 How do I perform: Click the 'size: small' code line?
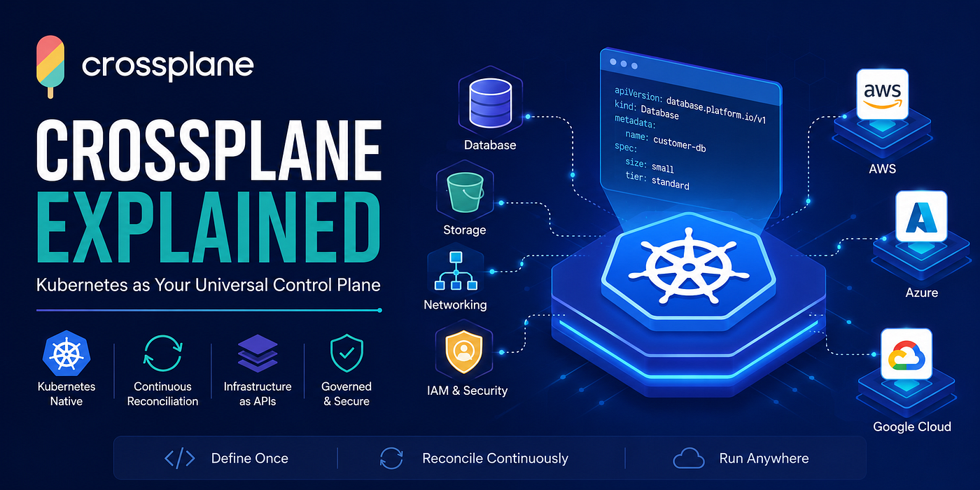pyautogui.click(x=649, y=166)
